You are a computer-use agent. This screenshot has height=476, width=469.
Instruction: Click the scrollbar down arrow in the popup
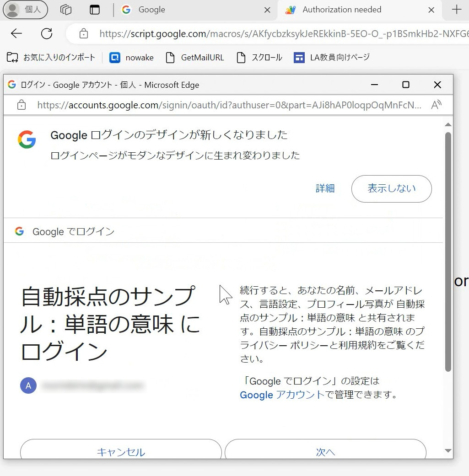click(x=447, y=451)
